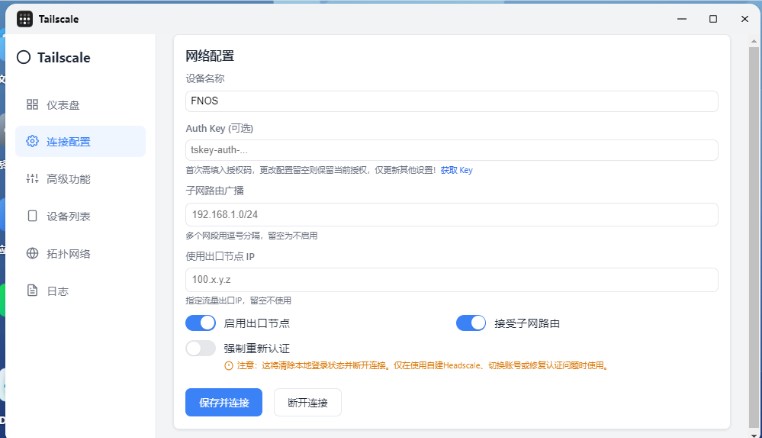Click the Auth Key tskey-auth input field
This screenshot has height=438, width=762.
(451, 150)
